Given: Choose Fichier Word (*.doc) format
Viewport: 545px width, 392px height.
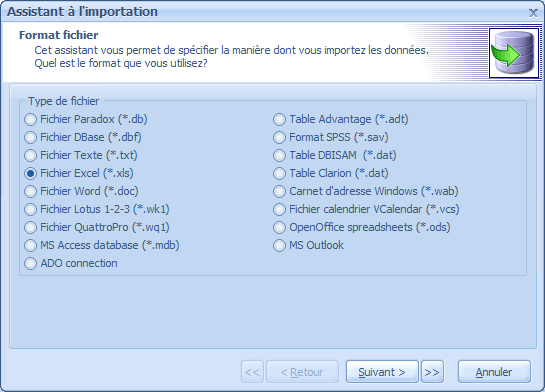Looking at the screenshot, I should 81,191.
